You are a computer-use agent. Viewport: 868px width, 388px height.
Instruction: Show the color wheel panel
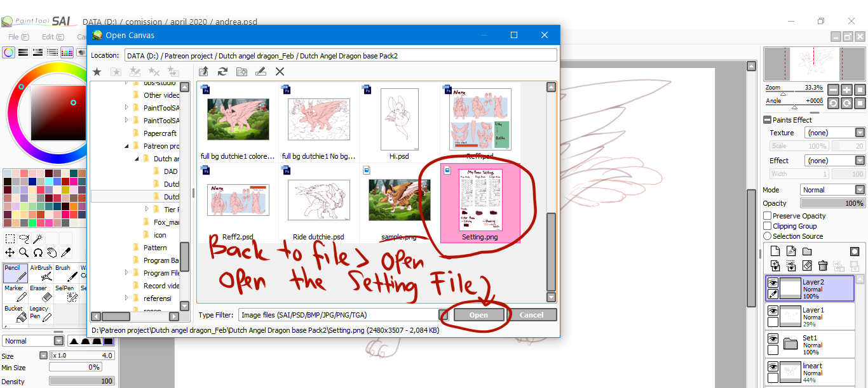point(8,52)
